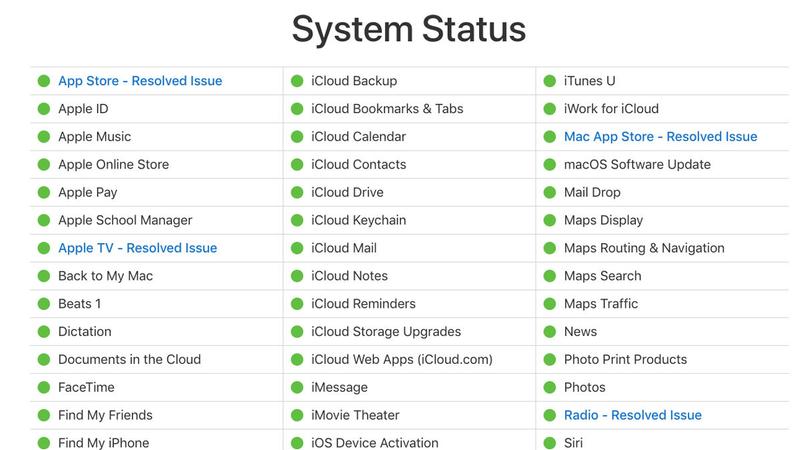Select the iCloud Keychain text
This screenshot has height=450, width=800.
pos(359,220)
